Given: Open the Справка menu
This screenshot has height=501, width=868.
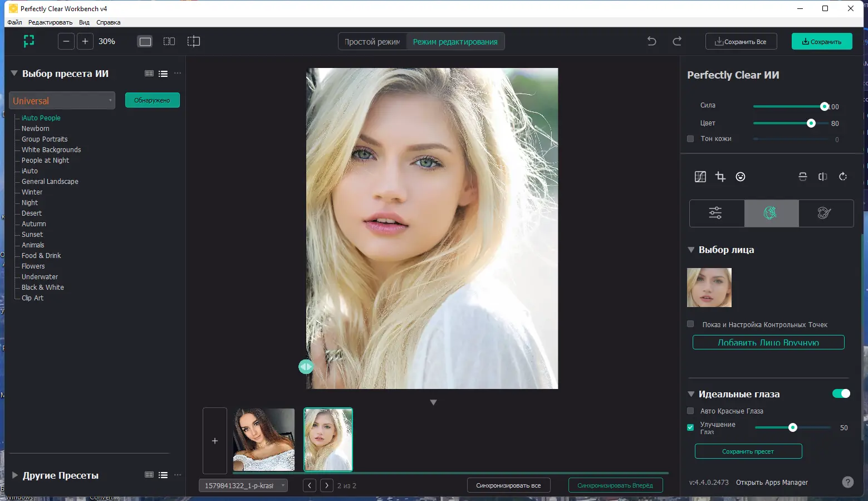Looking at the screenshot, I should click(x=108, y=22).
